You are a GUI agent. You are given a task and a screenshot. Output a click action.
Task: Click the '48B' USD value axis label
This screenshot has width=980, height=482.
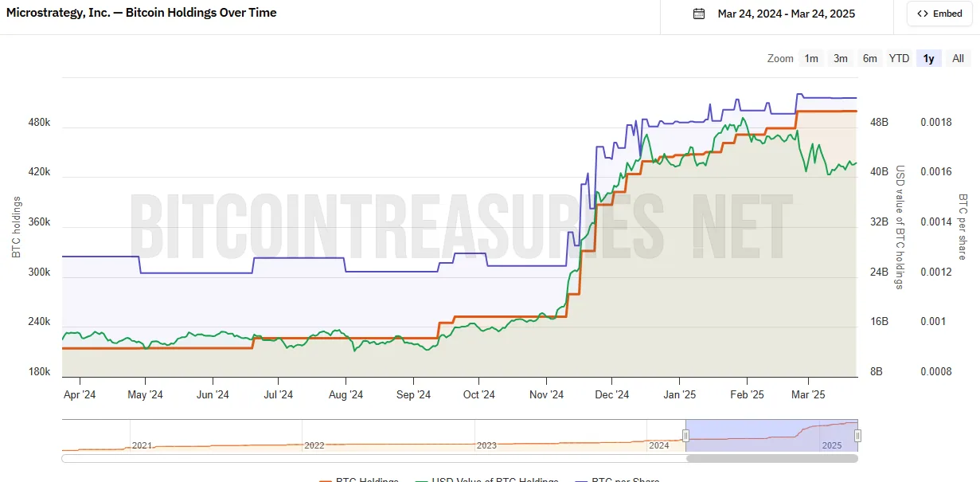(x=879, y=123)
